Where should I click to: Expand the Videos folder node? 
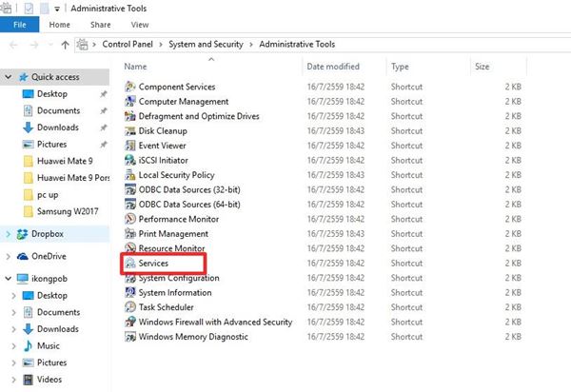pos(14,380)
